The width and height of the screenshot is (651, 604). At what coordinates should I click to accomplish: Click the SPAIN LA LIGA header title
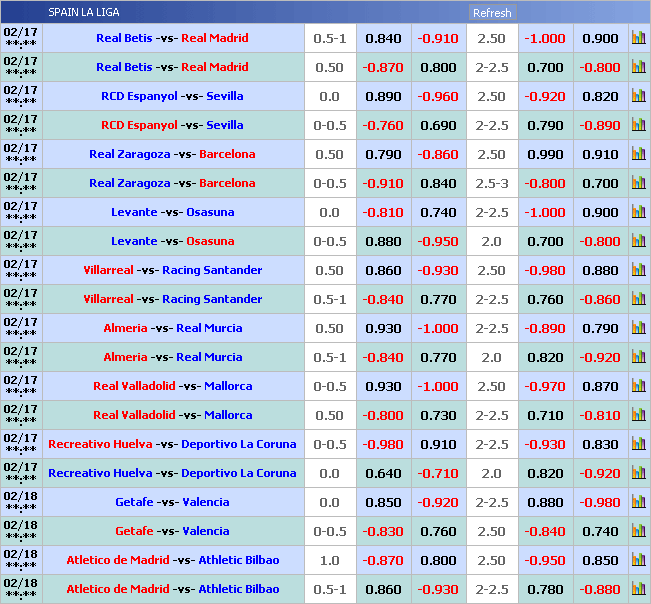point(84,13)
